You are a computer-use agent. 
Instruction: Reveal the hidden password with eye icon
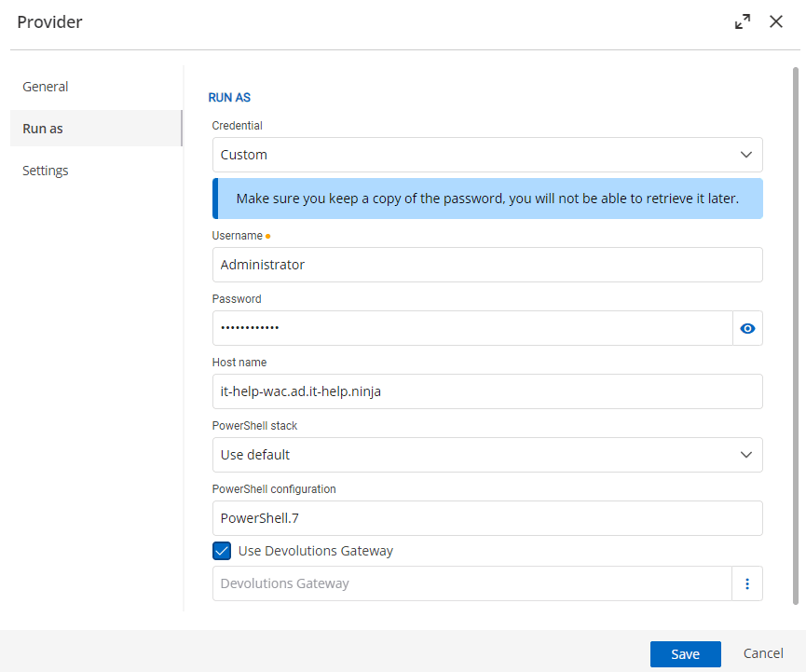click(747, 328)
